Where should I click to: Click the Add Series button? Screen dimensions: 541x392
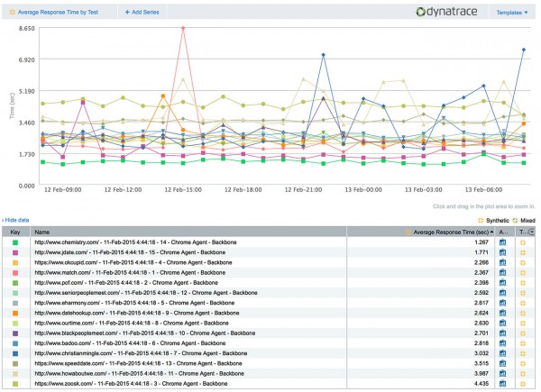point(142,12)
